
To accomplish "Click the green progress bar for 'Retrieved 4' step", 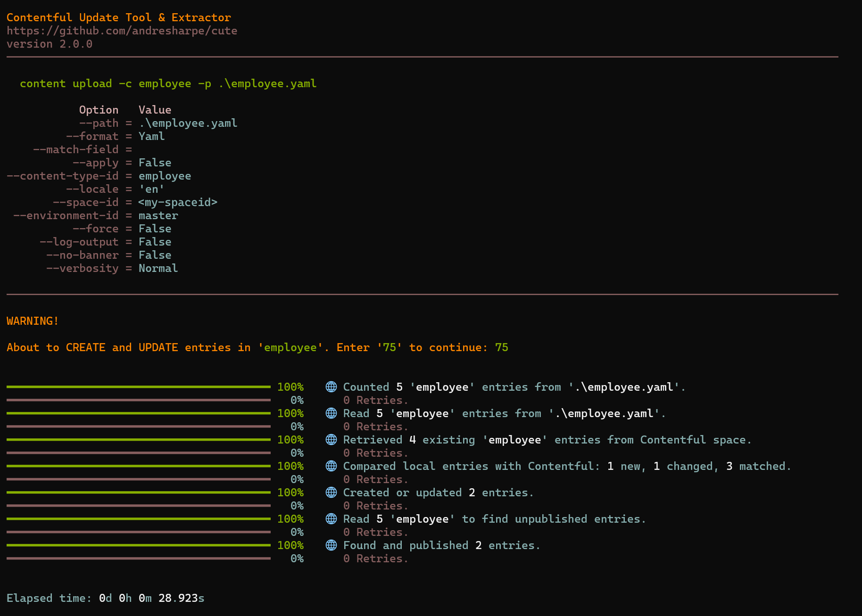I will [x=139, y=440].
